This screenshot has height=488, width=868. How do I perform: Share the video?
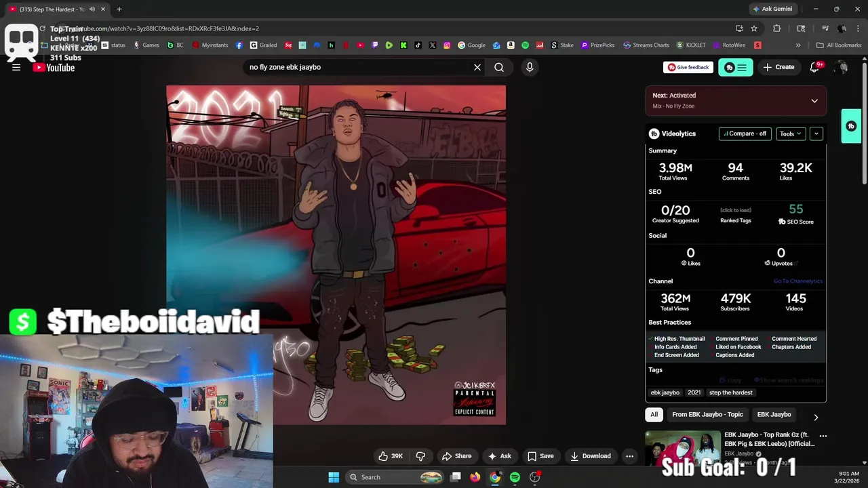pos(456,456)
